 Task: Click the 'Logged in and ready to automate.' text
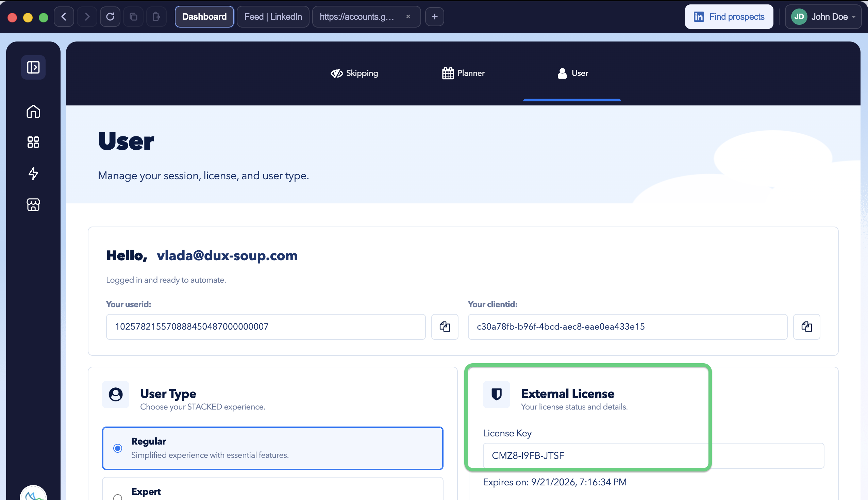click(x=166, y=280)
